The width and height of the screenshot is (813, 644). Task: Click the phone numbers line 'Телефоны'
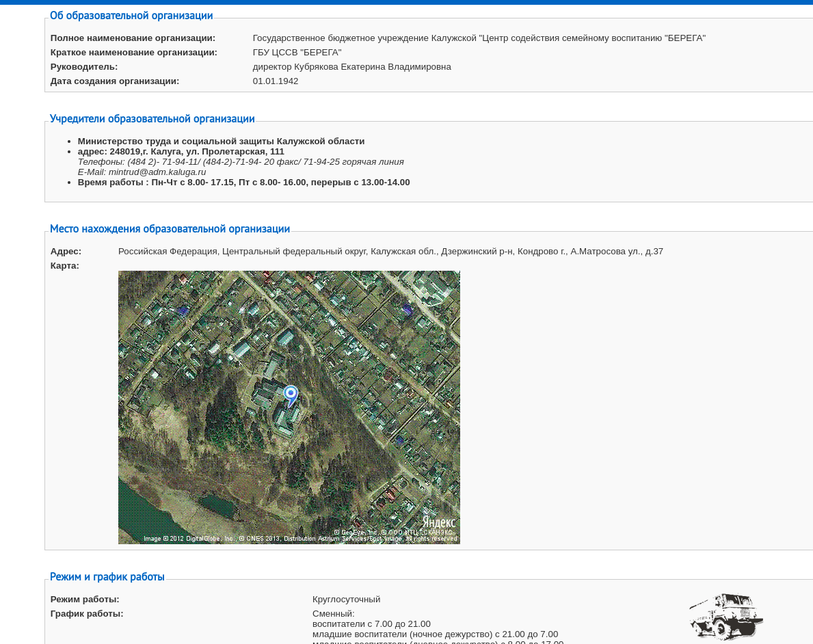pos(241,162)
